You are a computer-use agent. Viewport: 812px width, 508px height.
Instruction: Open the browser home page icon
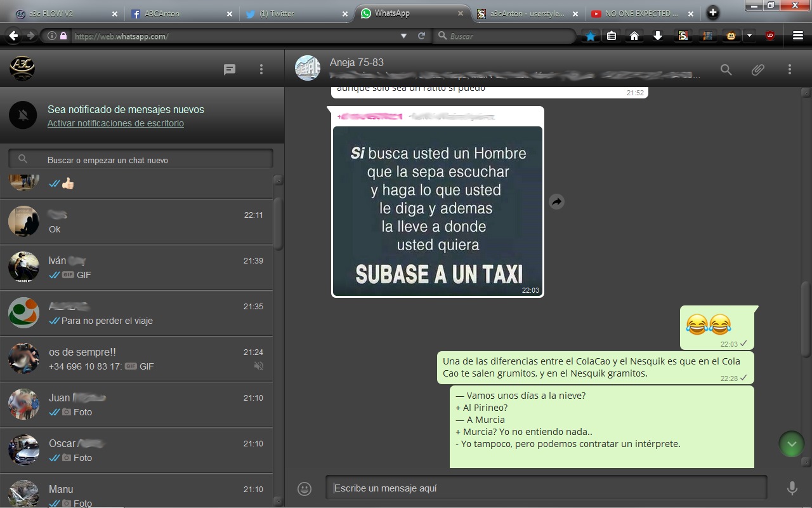click(634, 36)
